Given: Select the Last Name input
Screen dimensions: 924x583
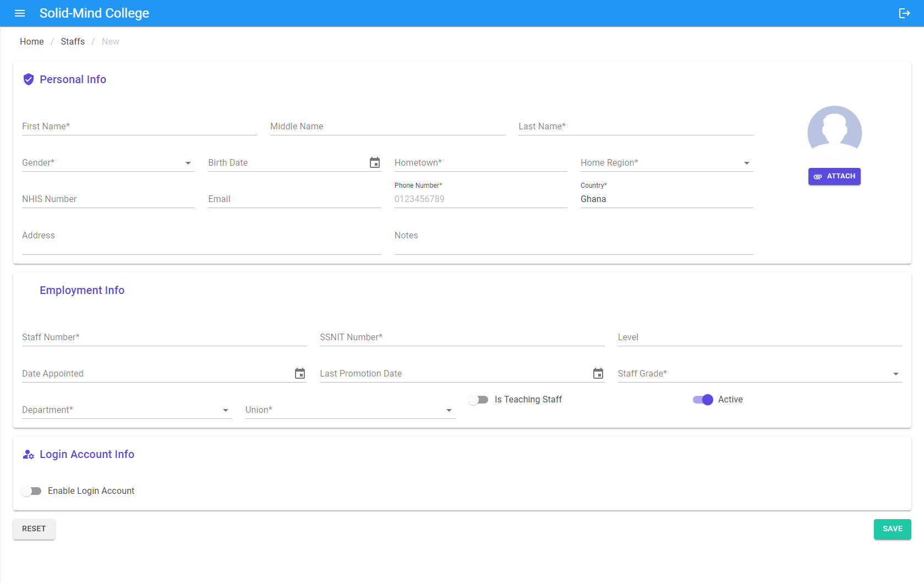Looking at the screenshot, I should [636, 127].
